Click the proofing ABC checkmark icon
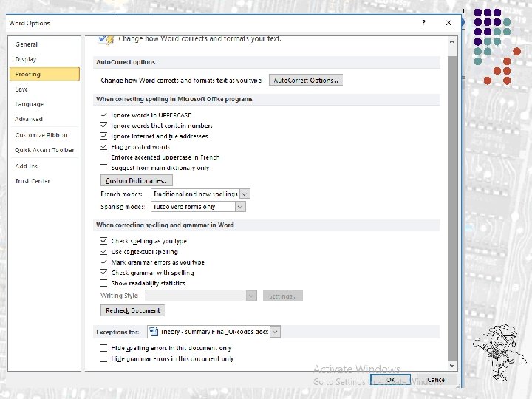Viewport: 532px width, 399px height. pyautogui.click(x=106, y=39)
